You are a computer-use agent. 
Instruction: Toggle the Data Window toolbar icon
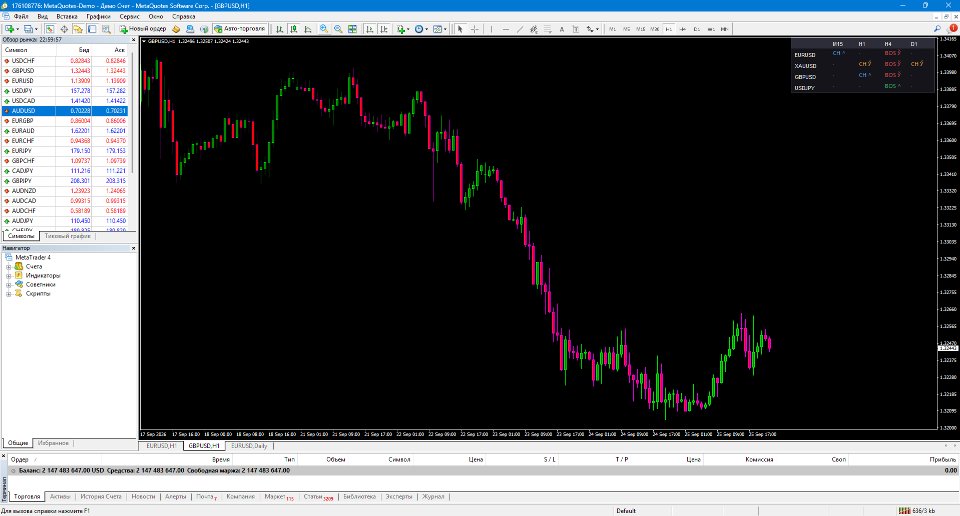pyautogui.click(x=64, y=29)
